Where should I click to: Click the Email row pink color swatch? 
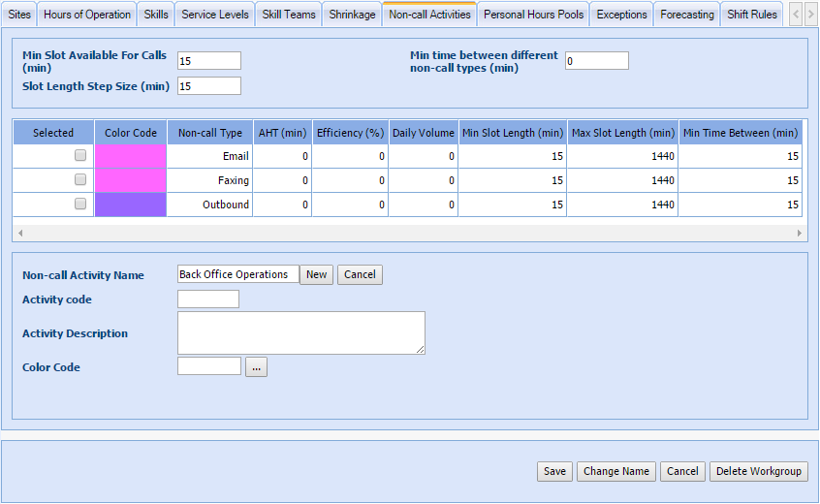coord(131,156)
